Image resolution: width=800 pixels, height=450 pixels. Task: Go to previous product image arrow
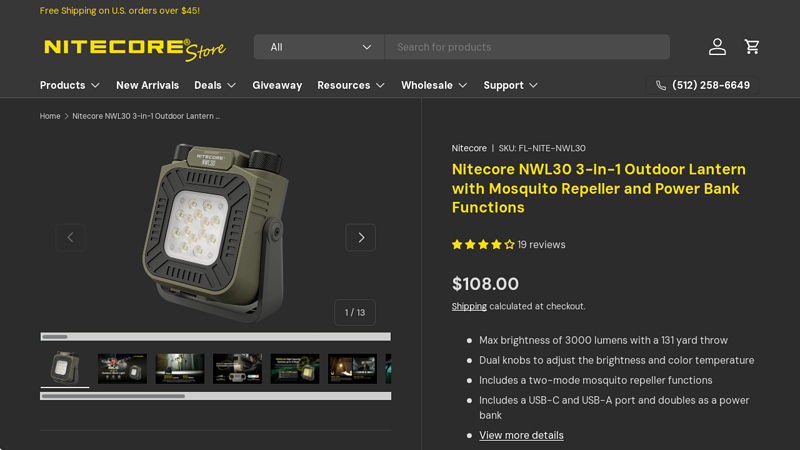pyautogui.click(x=70, y=237)
